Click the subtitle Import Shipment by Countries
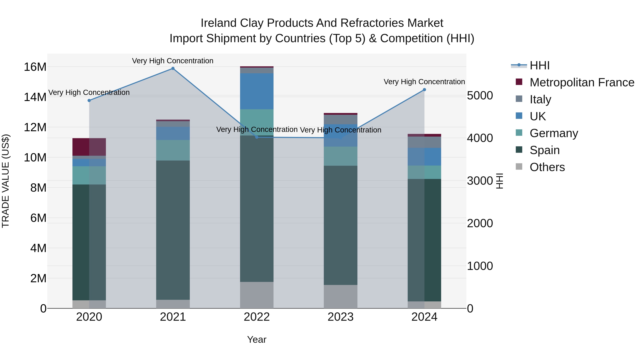 [322, 38]
